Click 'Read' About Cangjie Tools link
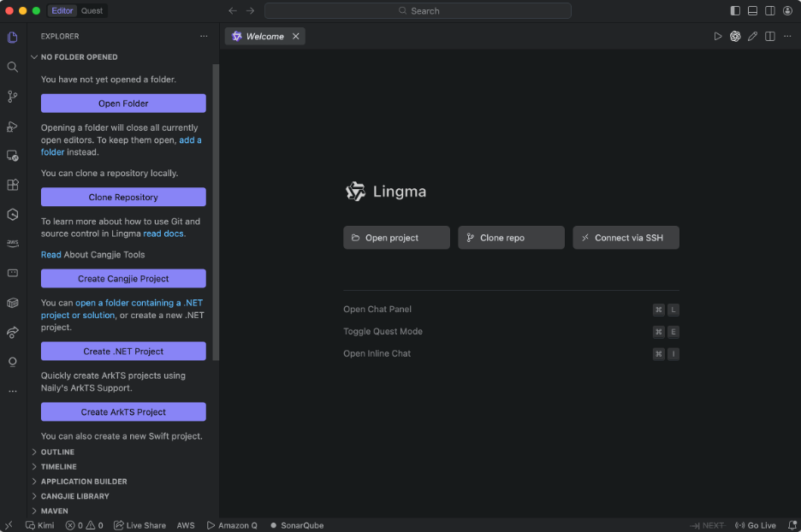The image size is (801, 532). 51,255
